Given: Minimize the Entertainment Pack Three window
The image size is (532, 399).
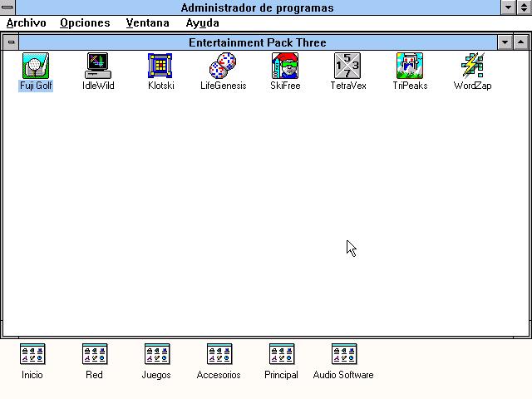Looking at the screenshot, I should (x=505, y=42).
